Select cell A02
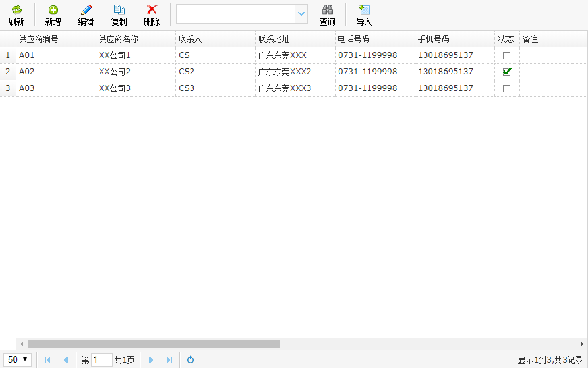This screenshot has width=588, height=368. (56, 72)
